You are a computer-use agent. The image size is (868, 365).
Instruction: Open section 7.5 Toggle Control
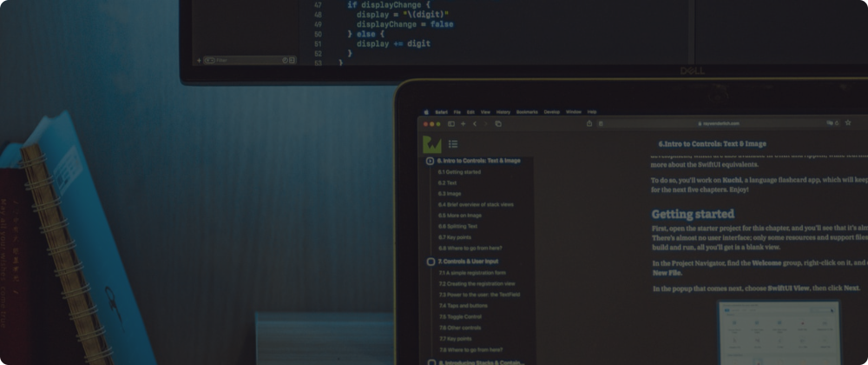pos(461,317)
